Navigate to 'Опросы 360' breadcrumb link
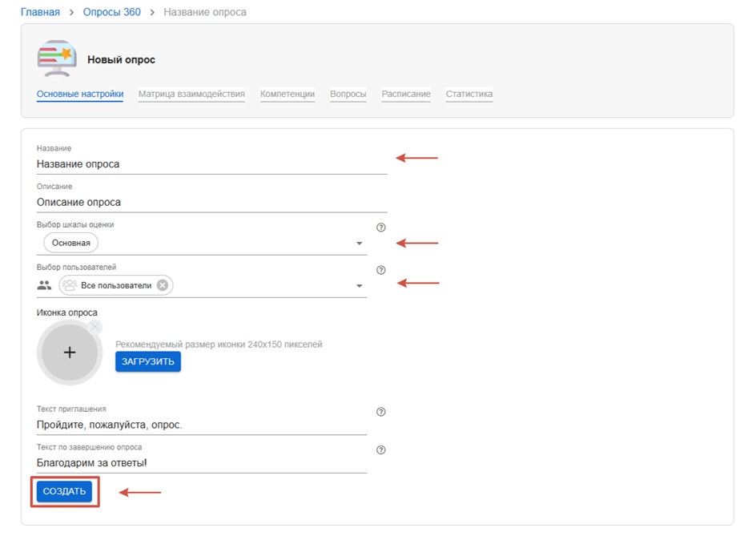Viewport: 756px width, 536px height. pyautogui.click(x=111, y=12)
